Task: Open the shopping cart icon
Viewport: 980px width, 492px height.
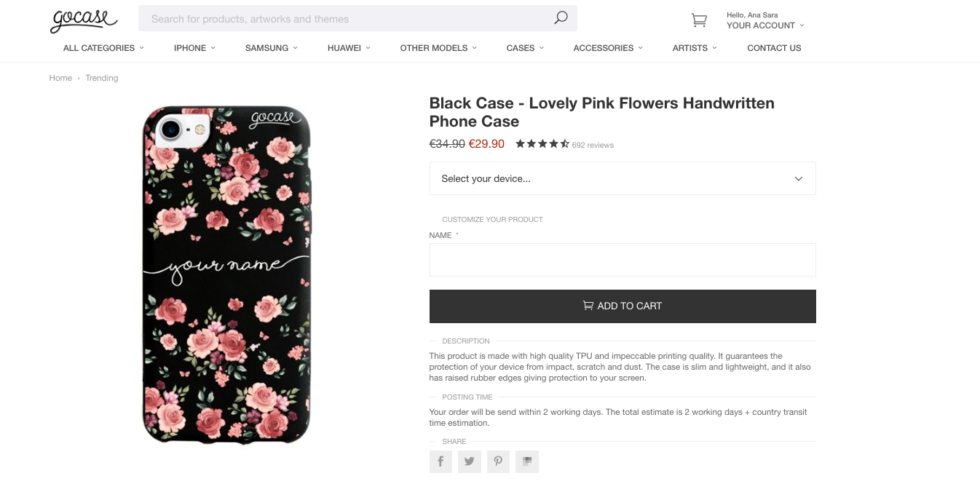Action: tap(699, 20)
